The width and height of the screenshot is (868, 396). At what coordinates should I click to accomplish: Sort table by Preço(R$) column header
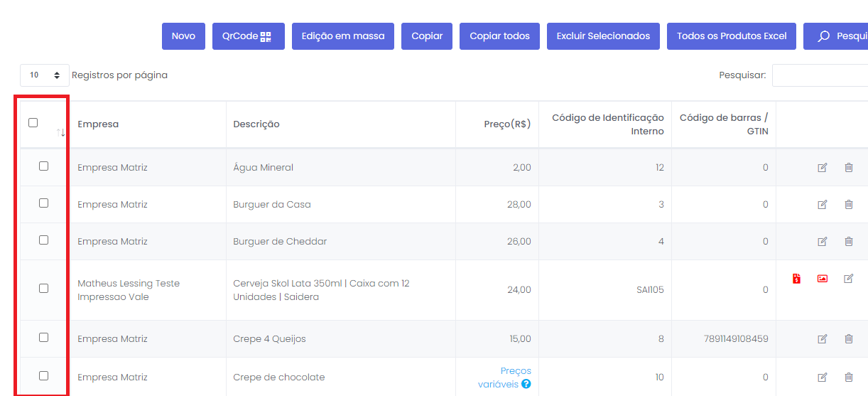click(x=507, y=124)
